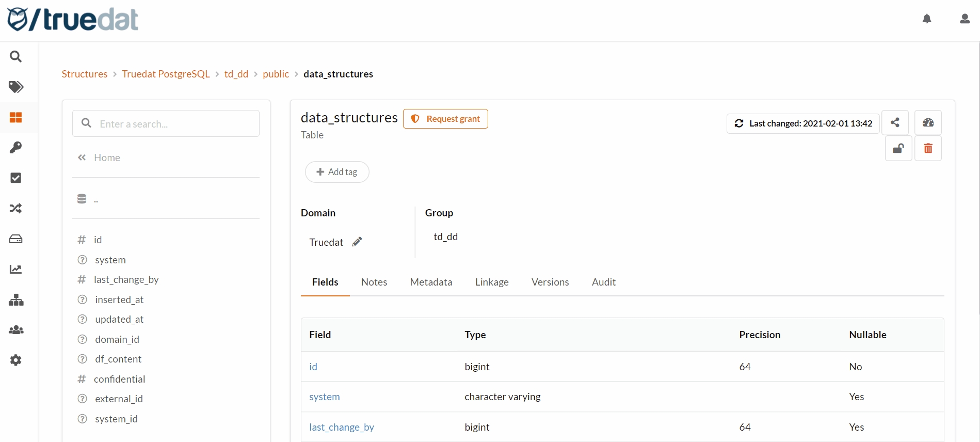Click the Add tag button
This screenshot has height=442, width=980.
[x=337, y=172]
